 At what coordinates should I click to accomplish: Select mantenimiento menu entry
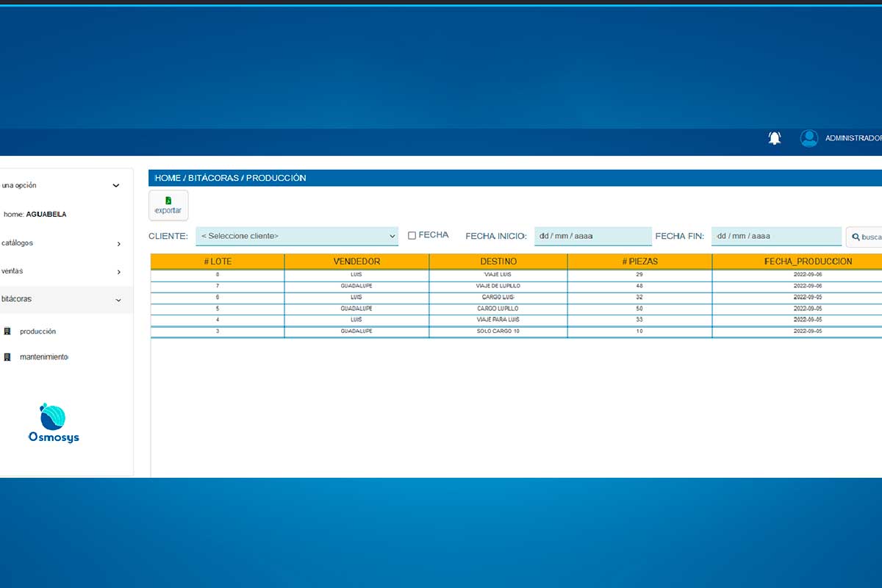point(44,357)
